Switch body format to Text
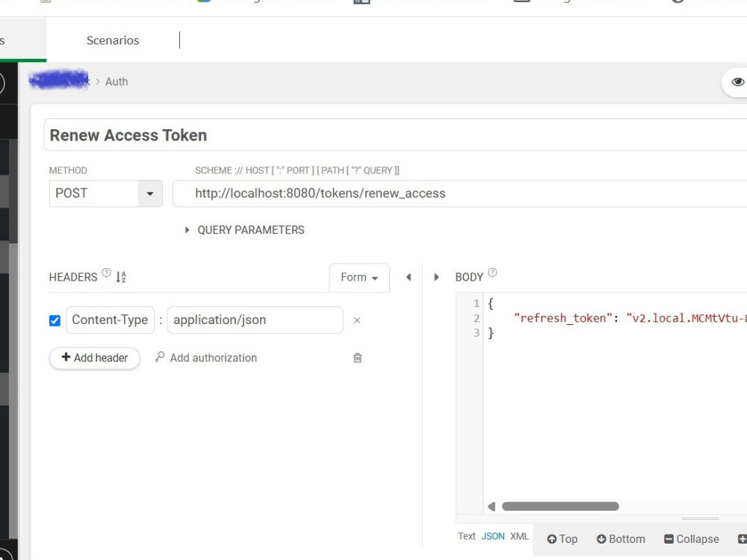Screen dimensions: 747x560 point(466,536)
